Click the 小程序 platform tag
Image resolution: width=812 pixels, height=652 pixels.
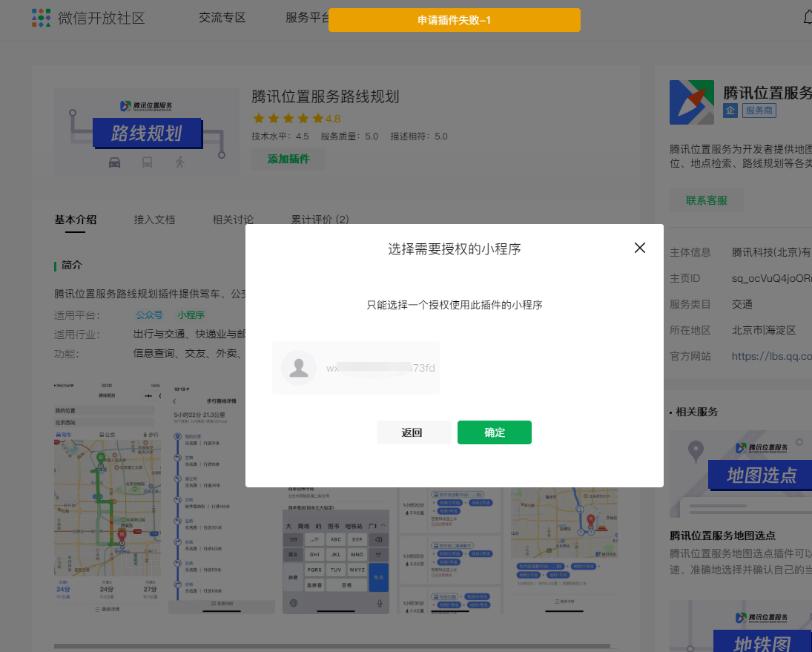(x=191, y=315)
